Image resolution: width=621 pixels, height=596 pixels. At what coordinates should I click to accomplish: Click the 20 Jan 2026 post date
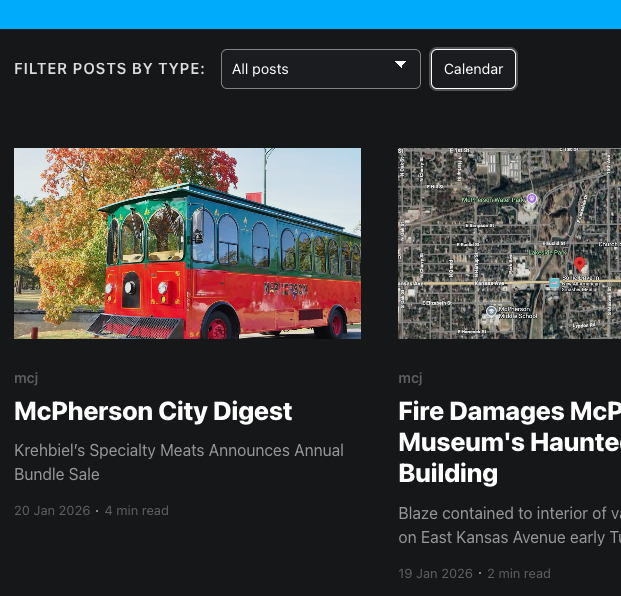[52, 511]
